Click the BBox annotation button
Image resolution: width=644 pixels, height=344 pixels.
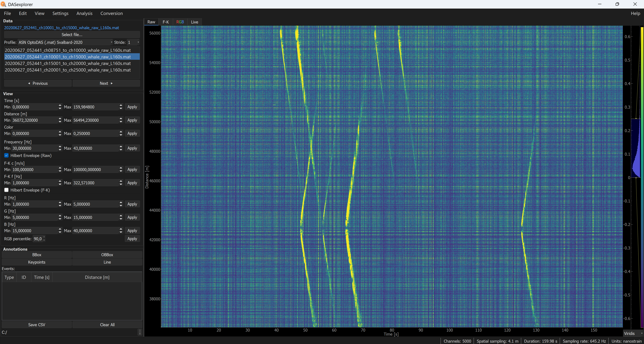pos(37,255)
